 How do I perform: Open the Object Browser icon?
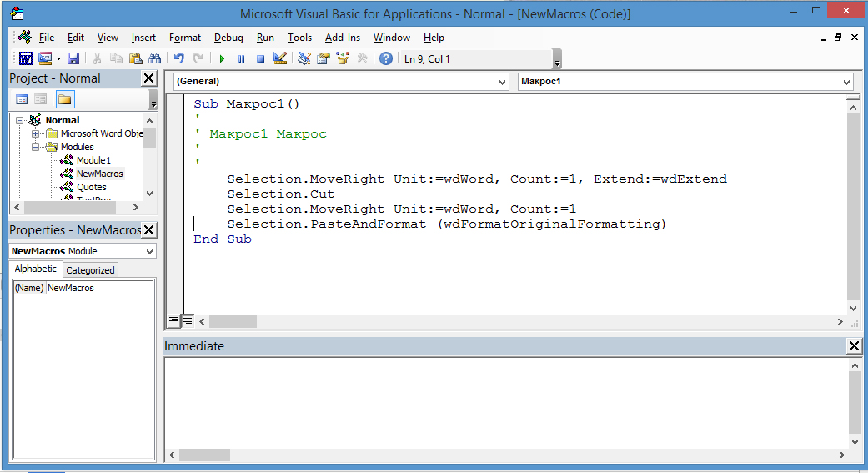(343, 58)
